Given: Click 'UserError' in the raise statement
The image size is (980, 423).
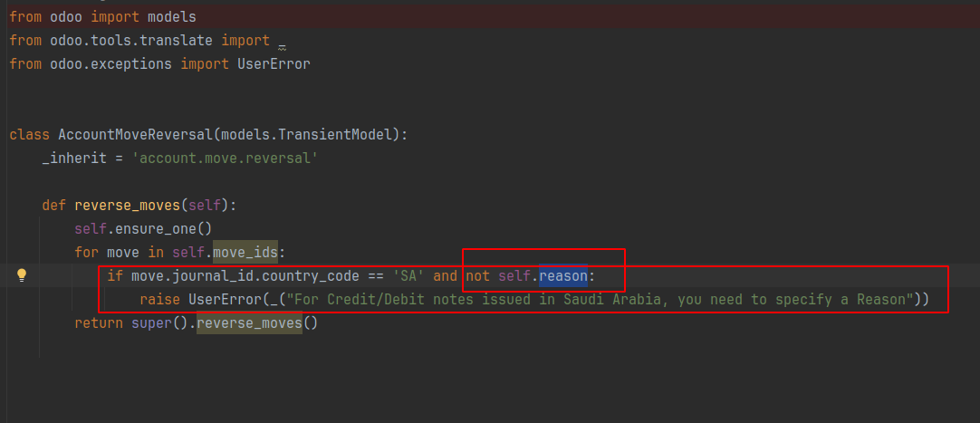Looking at the screenshot, I should point(225,299).
